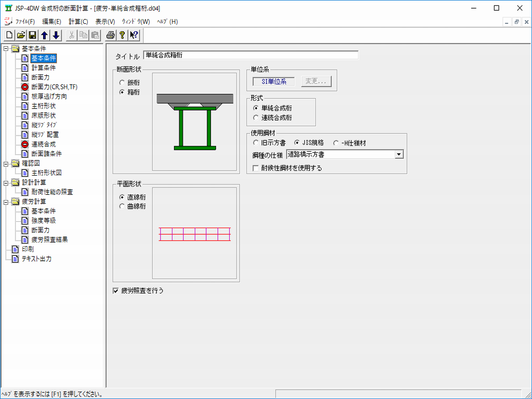Collapse the 設計計算 tree node

pos(6,182)
